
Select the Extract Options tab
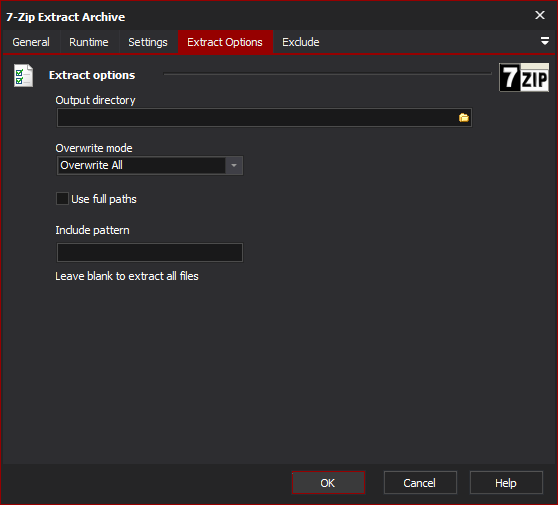pos(225,42)
